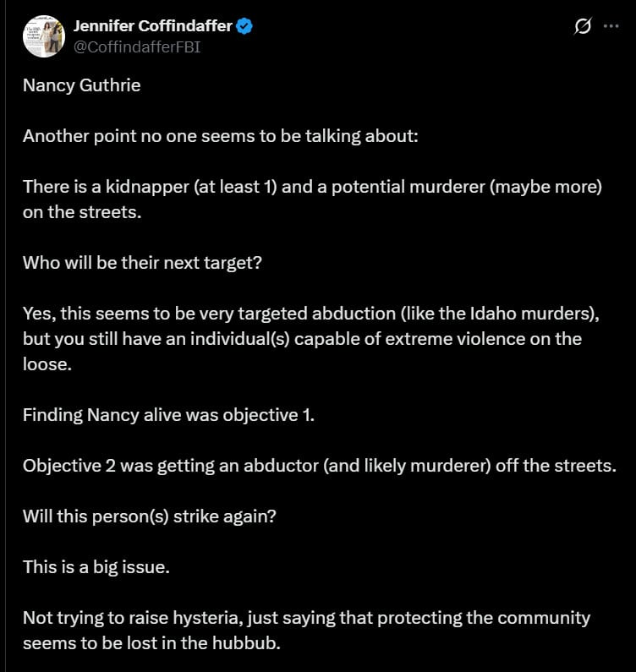Click the 'Nancy Guthrie' opening line
This screenshot has width=636, height=672.
tap(81, 87)
